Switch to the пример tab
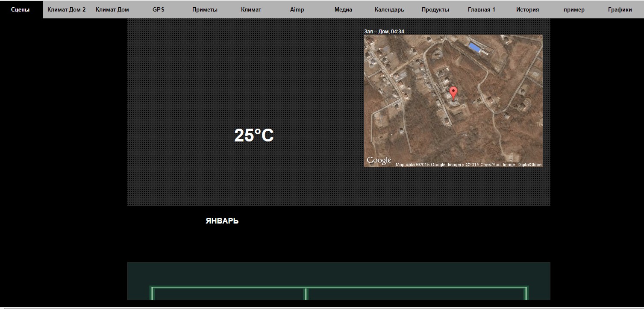 (x=574, y=9)
